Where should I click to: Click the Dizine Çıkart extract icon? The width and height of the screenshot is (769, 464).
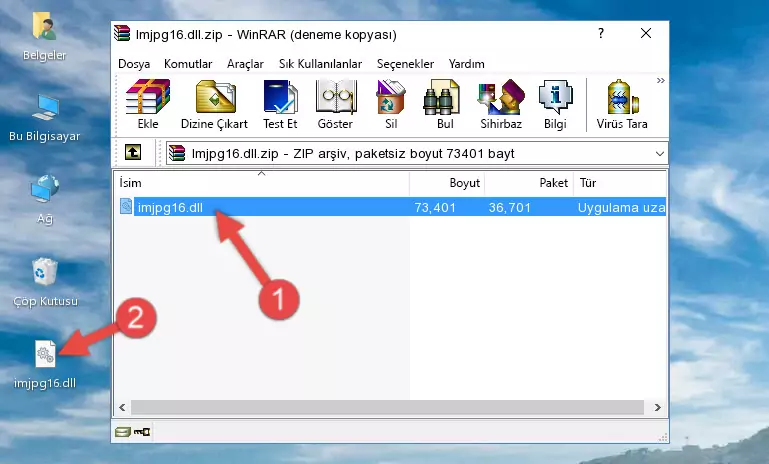214,104
